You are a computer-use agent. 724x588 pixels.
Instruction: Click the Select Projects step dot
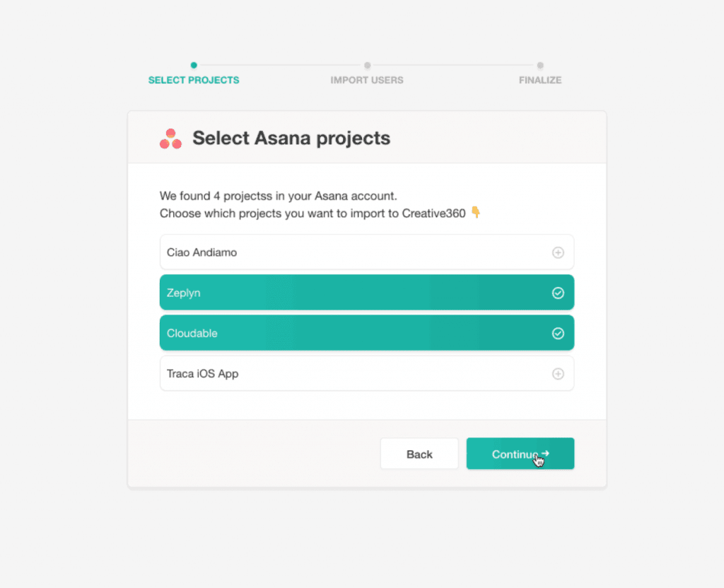click(194, 65)
